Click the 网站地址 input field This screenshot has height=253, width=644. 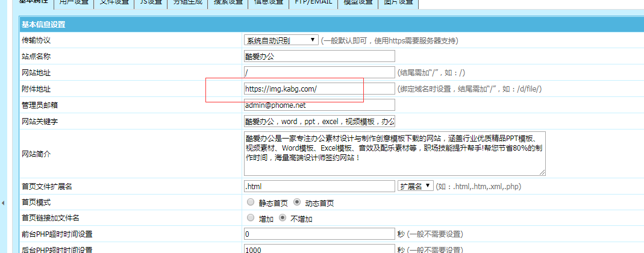coord(319,72)
